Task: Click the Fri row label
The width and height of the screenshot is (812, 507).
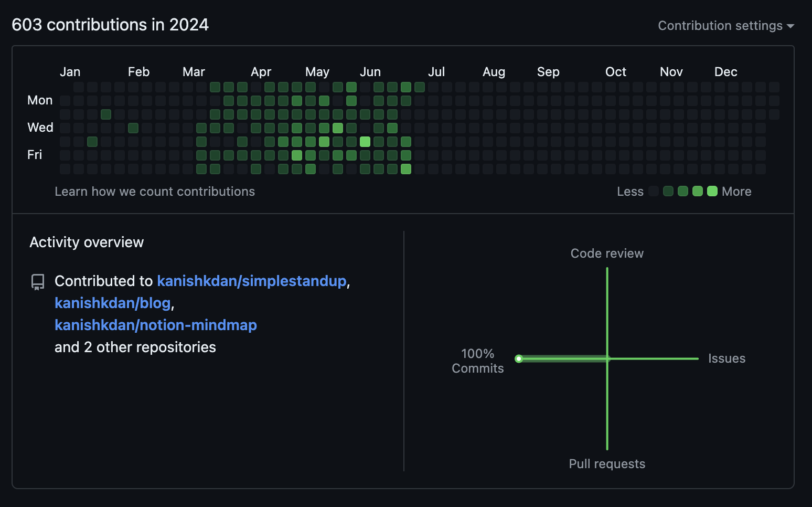Action: [35, 155]
